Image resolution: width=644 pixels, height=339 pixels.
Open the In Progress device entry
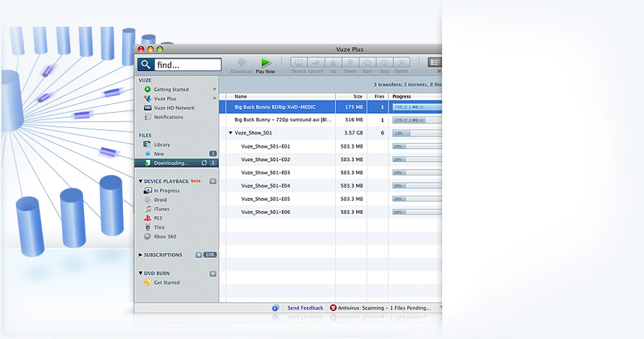[x=166, y=191]
